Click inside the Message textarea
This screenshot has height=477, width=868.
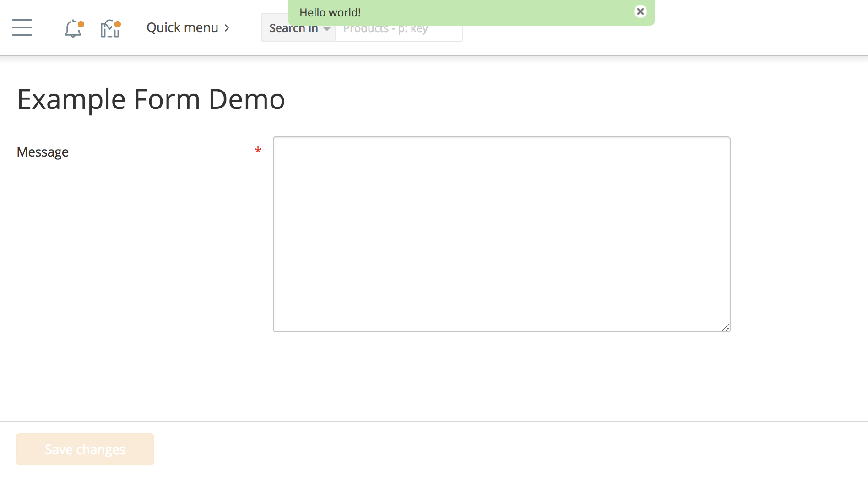(501, 234)
